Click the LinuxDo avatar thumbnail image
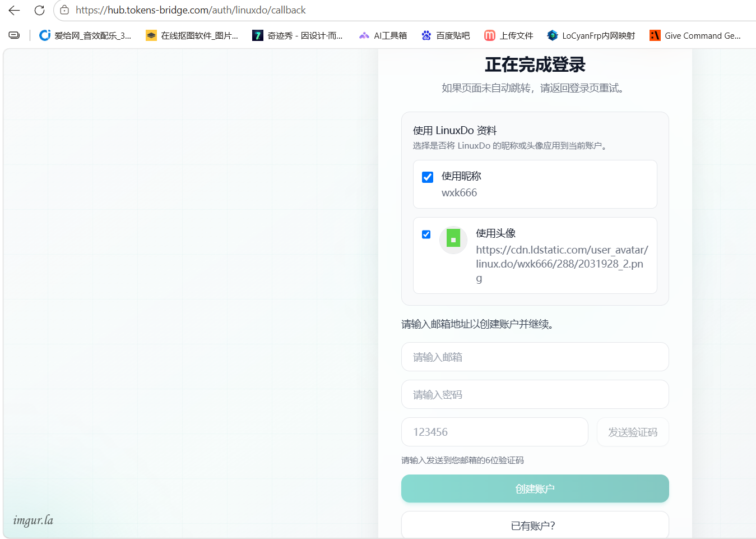Viewport: 756px width, 539px height. coord(453,240)
